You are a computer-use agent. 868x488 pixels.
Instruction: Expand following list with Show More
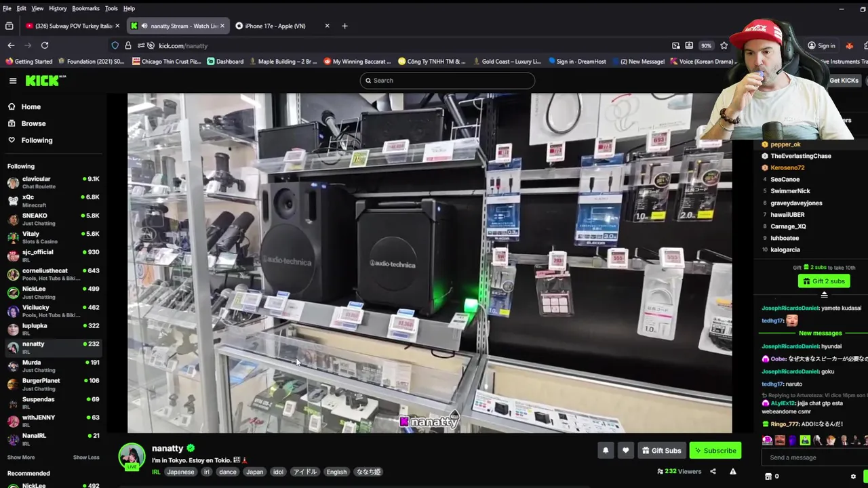(21, 457)
